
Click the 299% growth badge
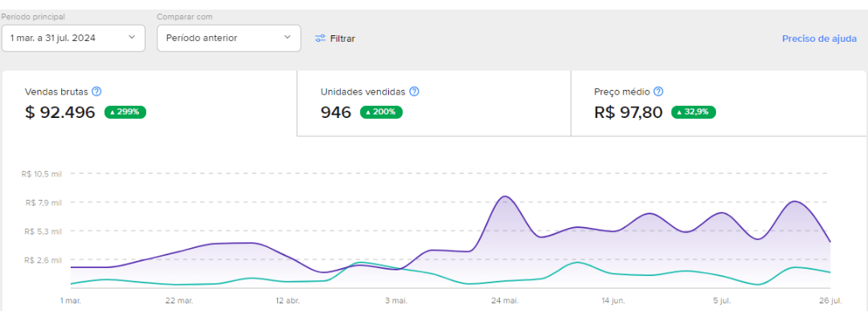pyautogui.click(x=125, y=112)
